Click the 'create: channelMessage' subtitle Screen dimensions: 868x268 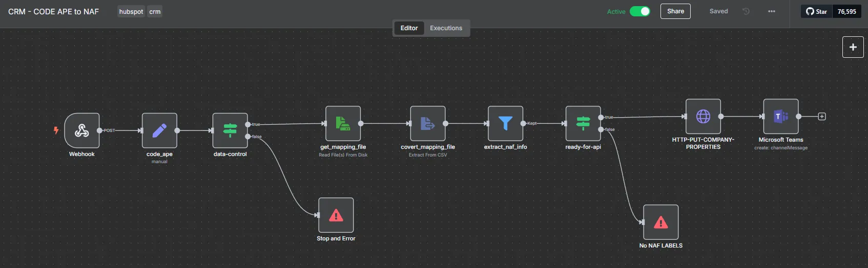coord(781,148)
